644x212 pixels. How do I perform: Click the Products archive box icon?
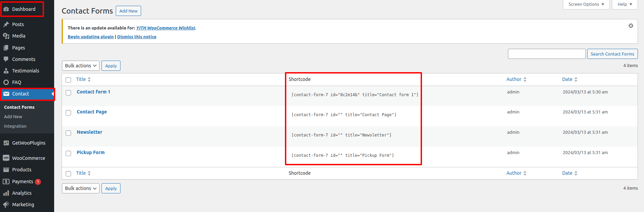pos(6,170)
